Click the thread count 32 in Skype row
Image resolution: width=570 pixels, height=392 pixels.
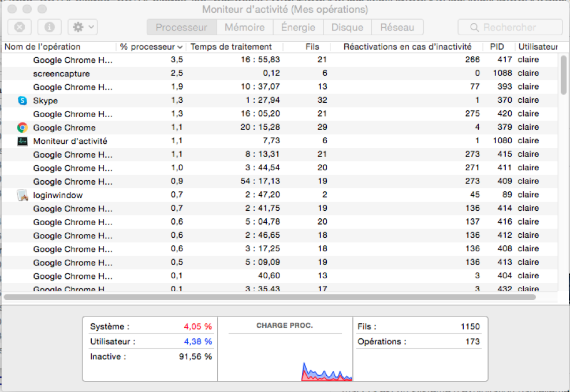(322, 100)
